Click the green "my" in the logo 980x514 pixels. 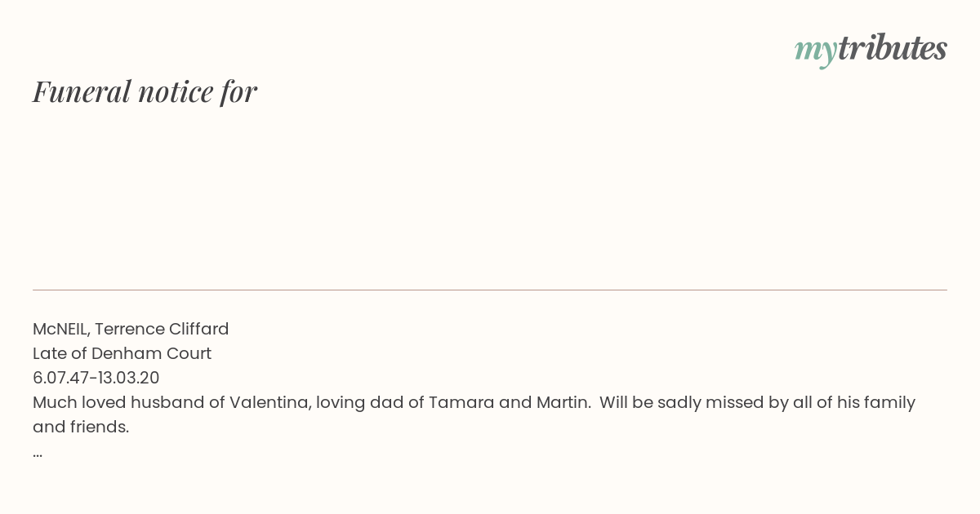(815, 52)
